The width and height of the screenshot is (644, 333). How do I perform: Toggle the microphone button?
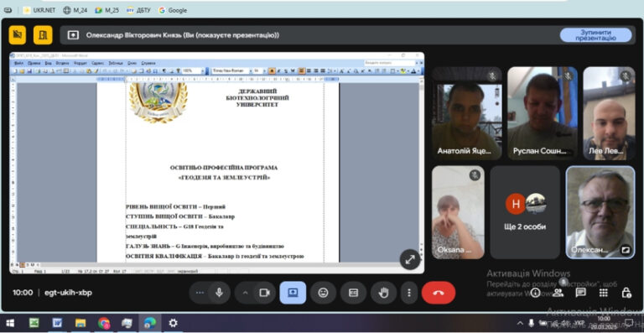[x=219, y=293]
